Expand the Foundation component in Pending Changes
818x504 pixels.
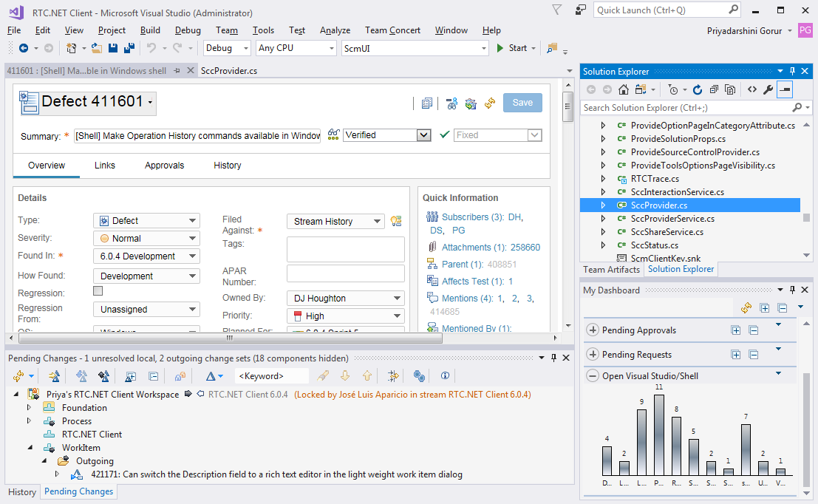(29, 407)
